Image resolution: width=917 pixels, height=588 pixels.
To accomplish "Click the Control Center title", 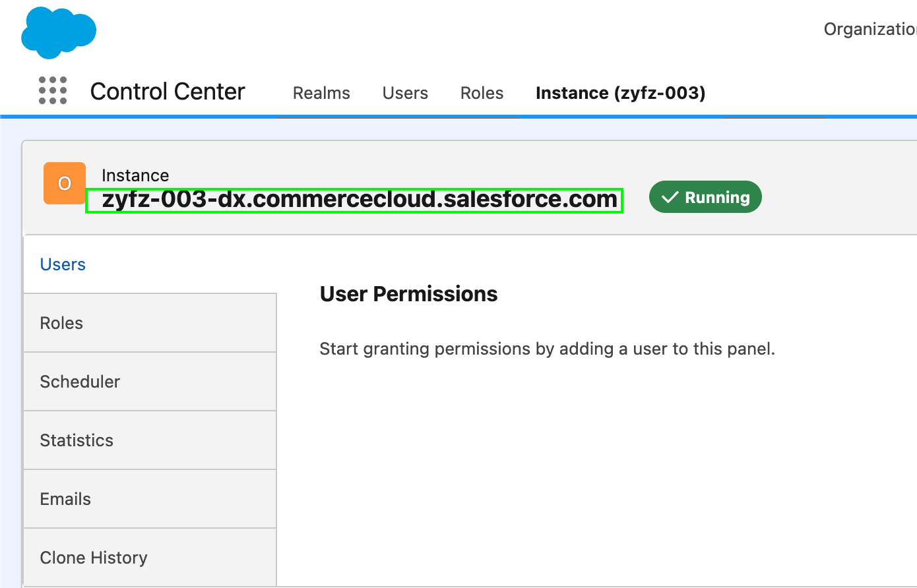I will click(168, 92).
